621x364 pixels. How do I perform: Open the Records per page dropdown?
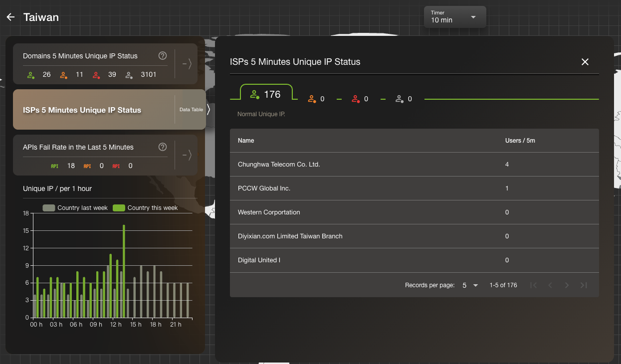pyautogui.click(x=470, y=285)
